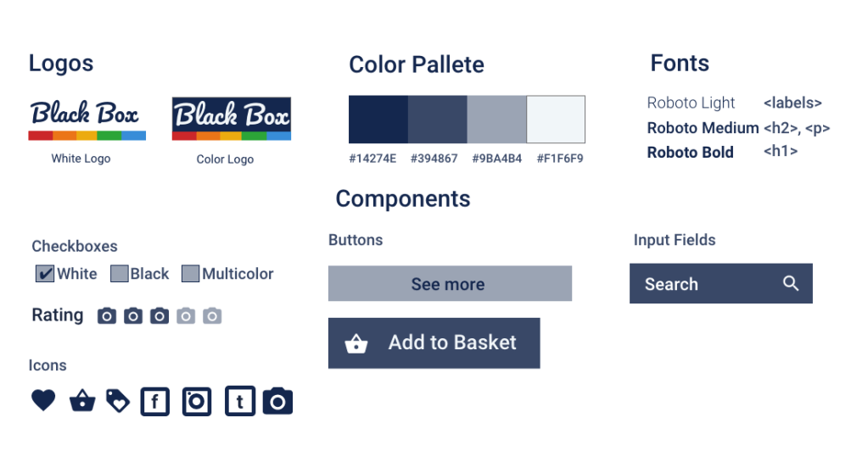
Task: Enable the Multicolor checkbox
Action: (x=191, y=274)
